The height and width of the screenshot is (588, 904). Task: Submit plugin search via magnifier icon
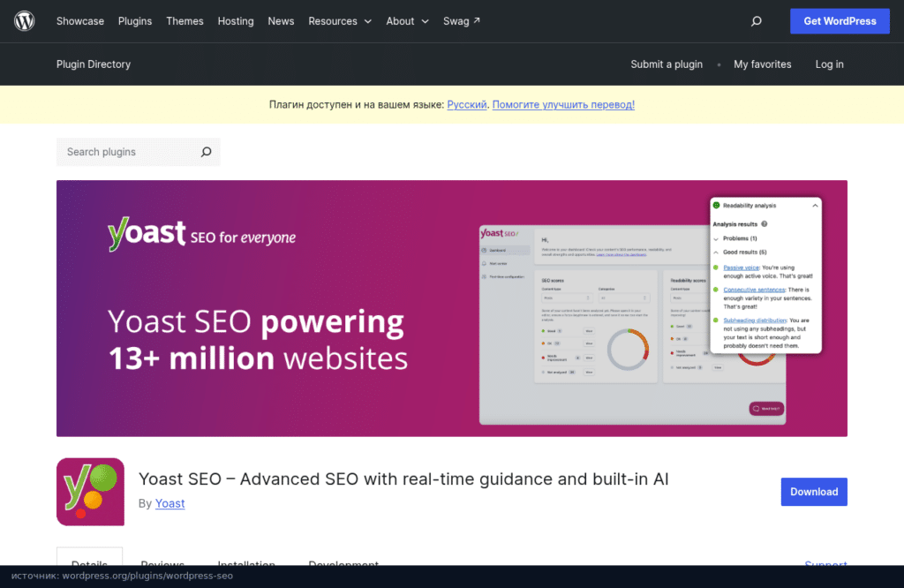click(207, 152)
